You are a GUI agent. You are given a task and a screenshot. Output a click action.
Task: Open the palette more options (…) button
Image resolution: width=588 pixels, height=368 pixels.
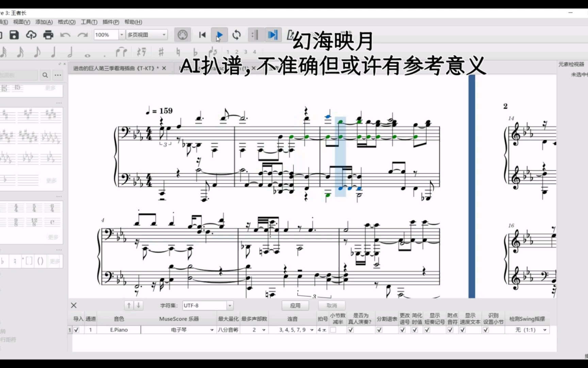point(58,75)
